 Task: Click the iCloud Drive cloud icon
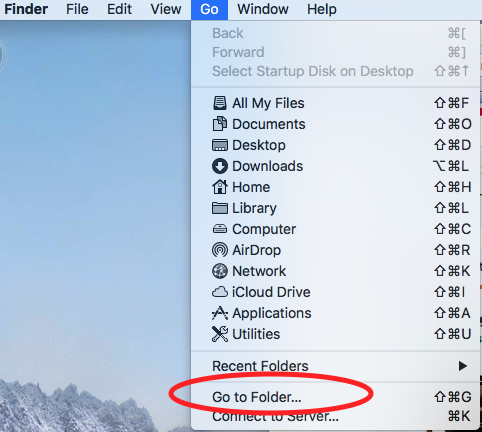(x=220, y=292)
